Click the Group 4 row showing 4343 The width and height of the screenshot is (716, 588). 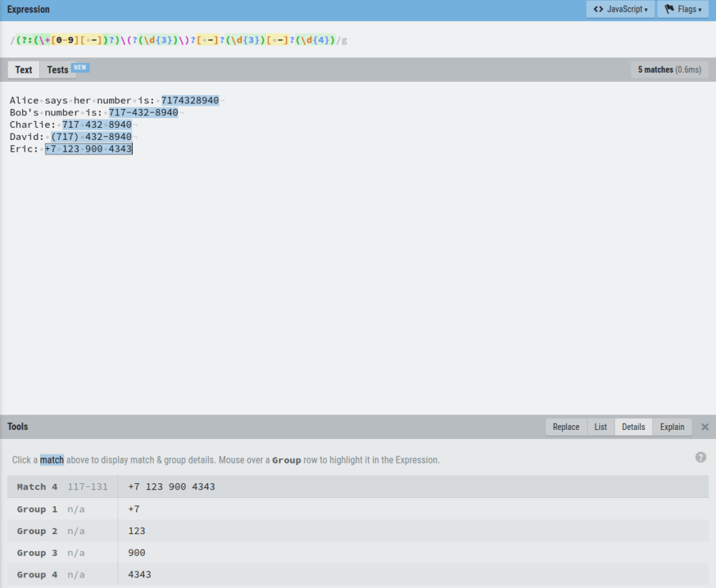[358, 575]
